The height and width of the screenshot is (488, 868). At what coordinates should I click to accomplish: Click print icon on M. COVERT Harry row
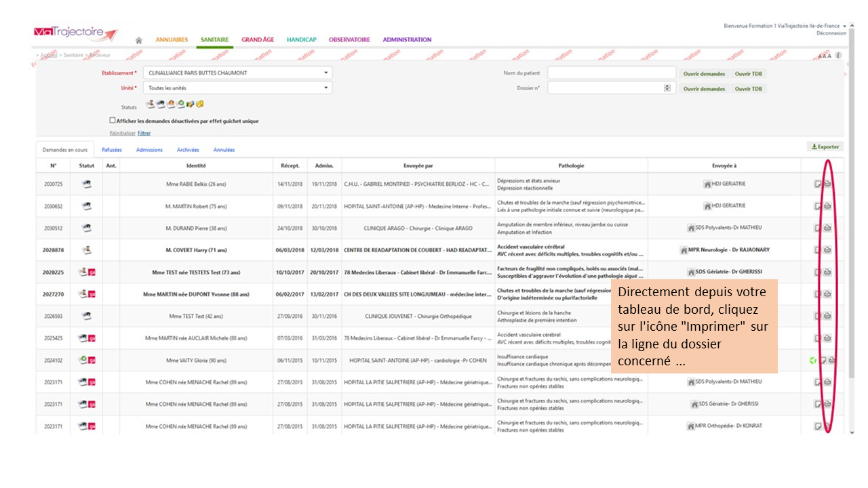(x=827, y=250)
